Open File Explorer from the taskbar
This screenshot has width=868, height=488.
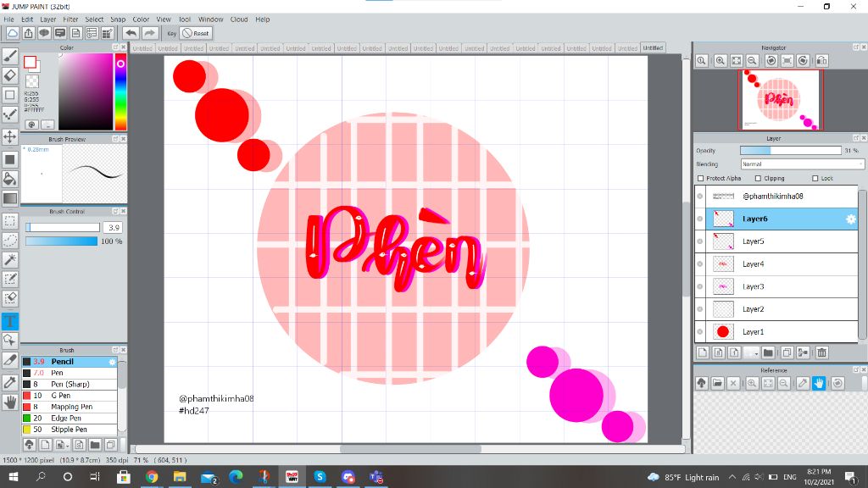[180, 476]
